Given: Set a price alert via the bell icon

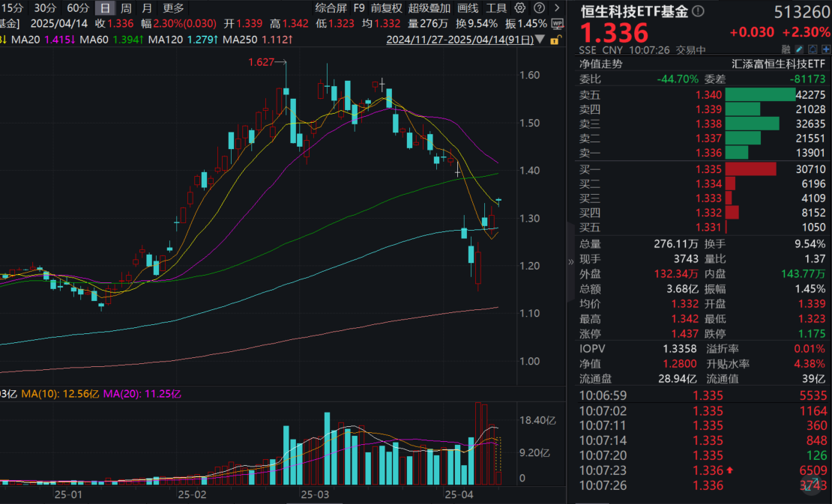Looking at the screenshot, I should click(813, 49).
